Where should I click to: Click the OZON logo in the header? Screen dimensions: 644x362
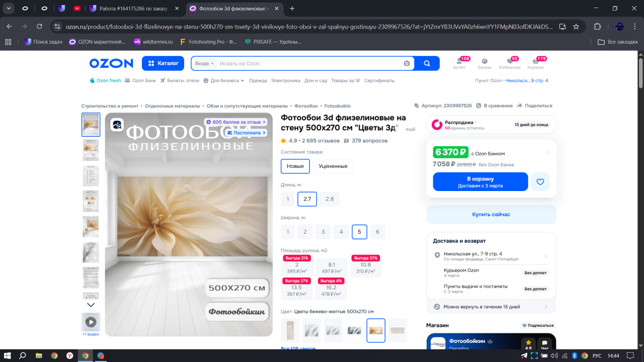[x=111, y=63]
